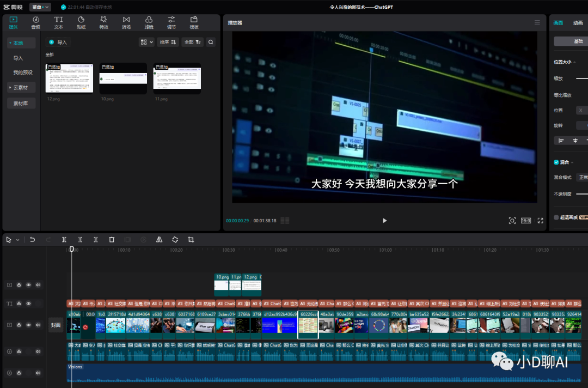Open 我的预设 in the sidebar

coord(23,72)
